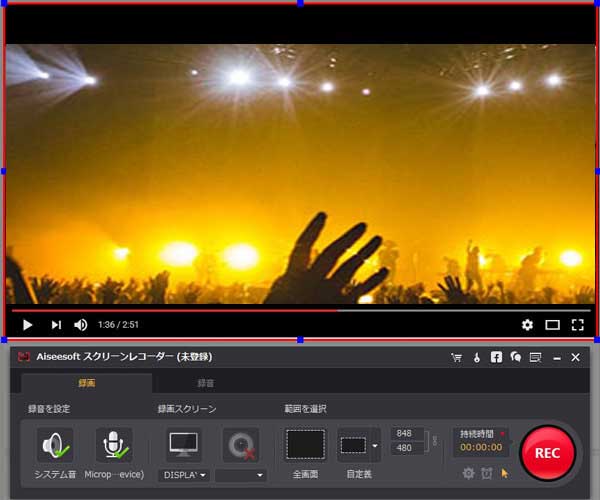Mute the video player volume
Screen dimensions: 600x500
[81, 325]
